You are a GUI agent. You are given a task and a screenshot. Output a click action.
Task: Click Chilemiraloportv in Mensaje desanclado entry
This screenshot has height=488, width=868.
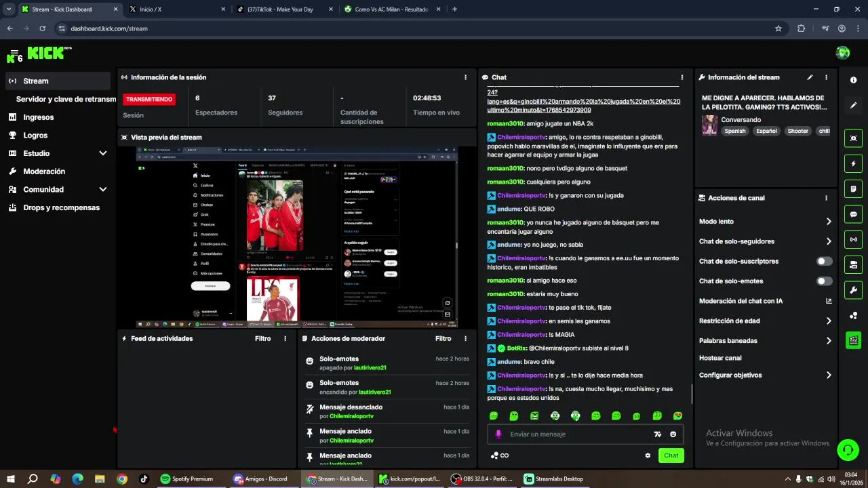(351, 415)
